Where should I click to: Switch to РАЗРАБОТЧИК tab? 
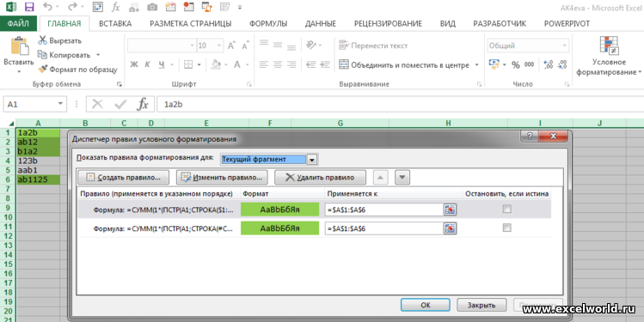[x=500, y=24]
